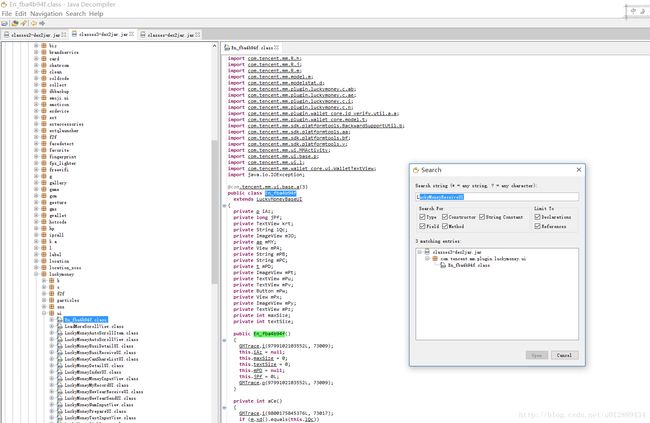Click the gallery package icon
Image resolution: width=650 pixels, height=423 pixels.
coord(44,182)
